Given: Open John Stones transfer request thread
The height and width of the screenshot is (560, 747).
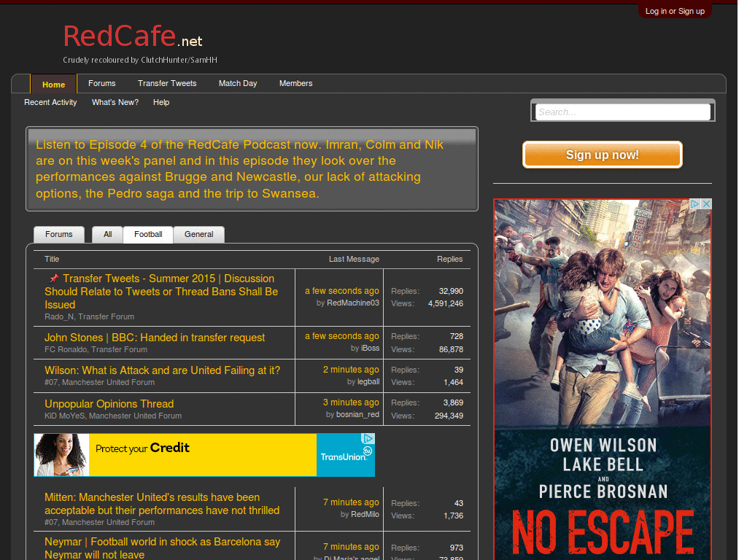Looking at the screenshot, I should [155, 338].
